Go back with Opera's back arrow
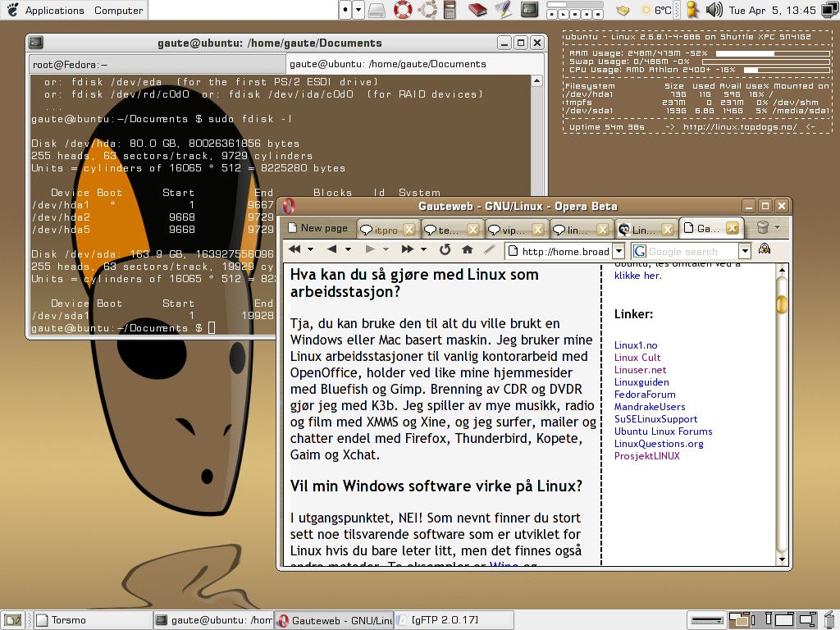Image resolution: width=840 pixels, height=630 pixels. pos(331,249)
